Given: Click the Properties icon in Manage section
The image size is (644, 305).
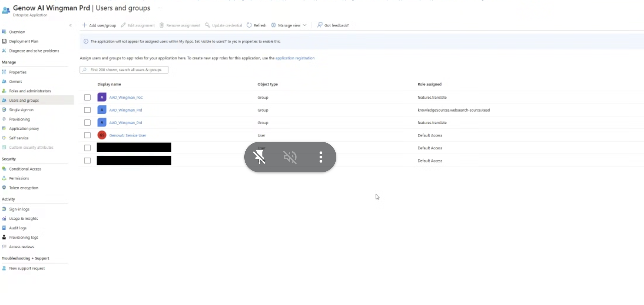Looking at the screenshot, I should pyautogui.click(x=4, y=72).
